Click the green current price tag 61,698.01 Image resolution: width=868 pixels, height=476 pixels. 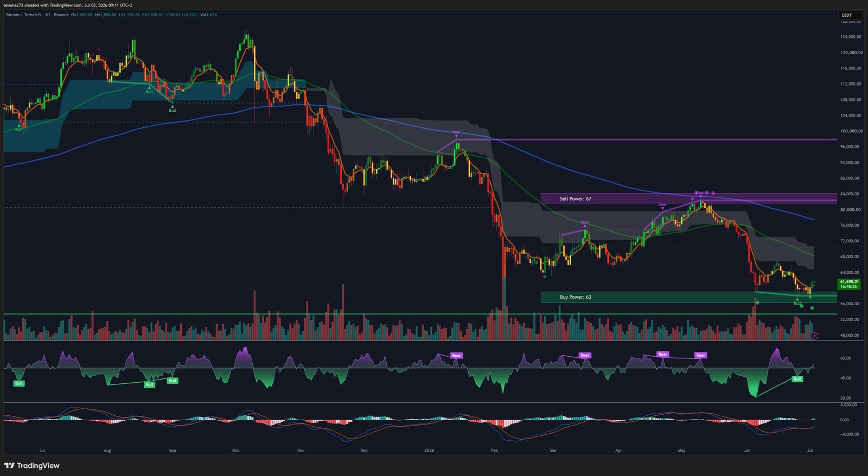(x=849, y=284)
